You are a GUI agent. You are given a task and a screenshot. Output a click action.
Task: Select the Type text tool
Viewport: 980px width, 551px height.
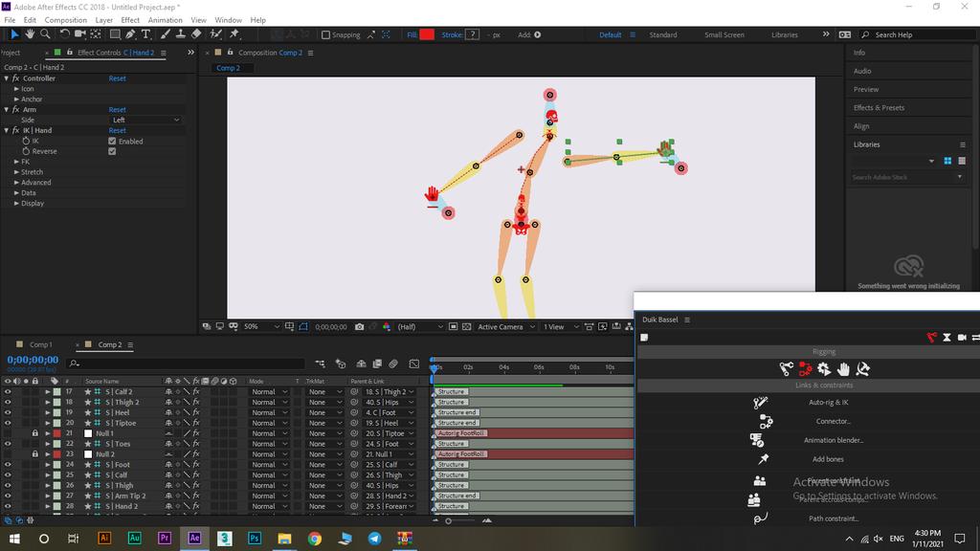145,34
